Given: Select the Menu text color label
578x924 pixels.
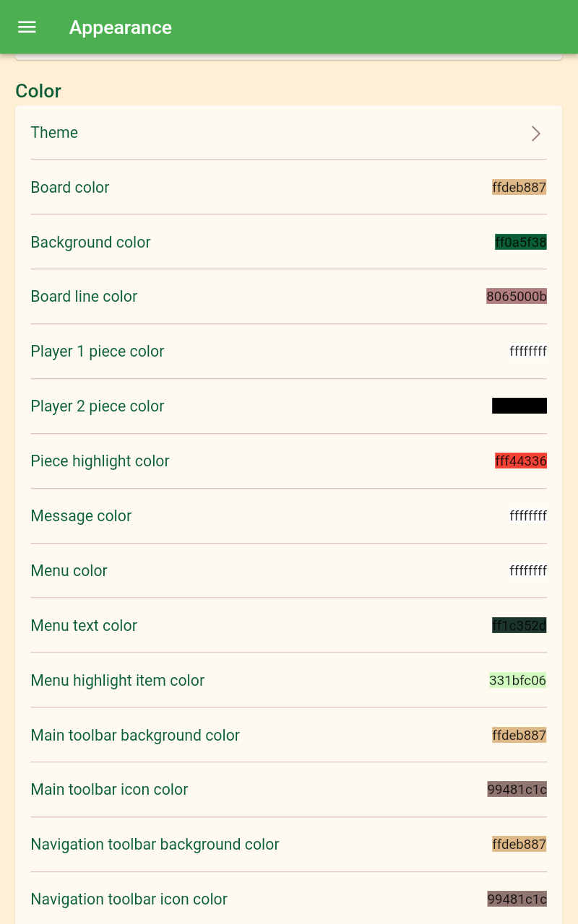Looking at the screenshot, I should click(84, 626).
